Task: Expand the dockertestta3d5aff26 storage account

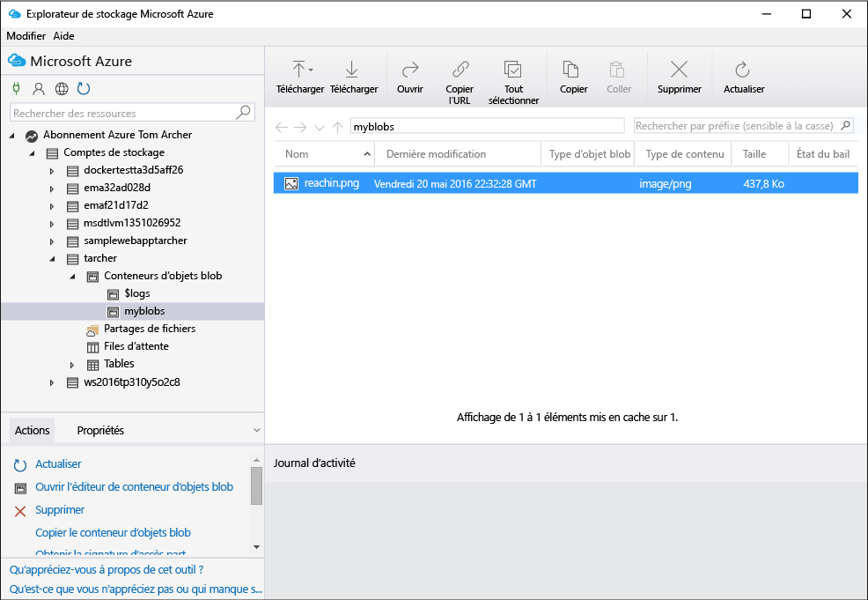Action: coord(52,171)
